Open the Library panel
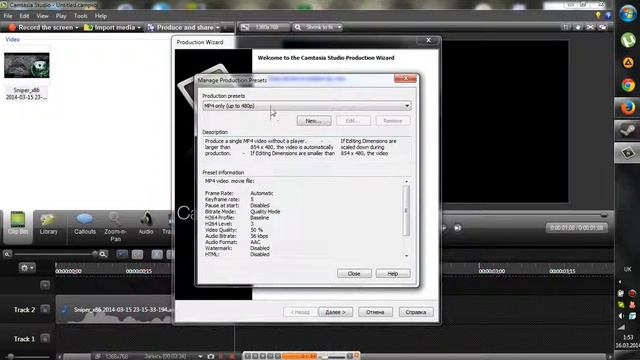Image resolution: width=640 pixels, height=360 pixels. 49,224
